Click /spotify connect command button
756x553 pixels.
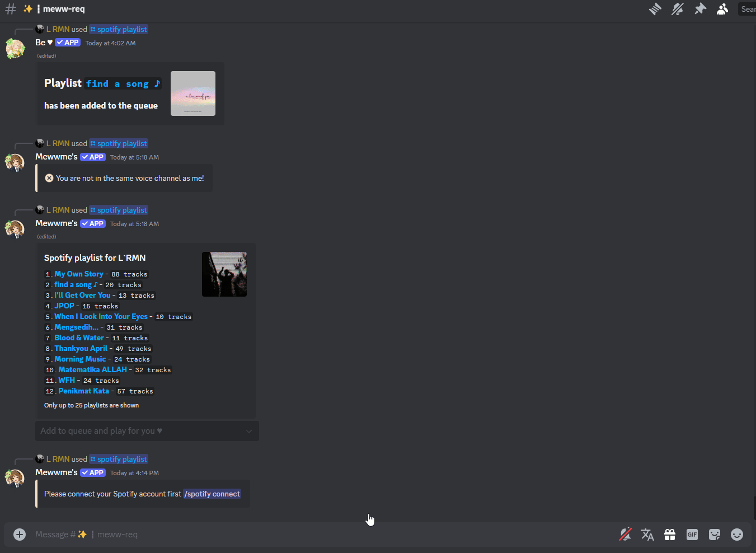pos(212,494)
